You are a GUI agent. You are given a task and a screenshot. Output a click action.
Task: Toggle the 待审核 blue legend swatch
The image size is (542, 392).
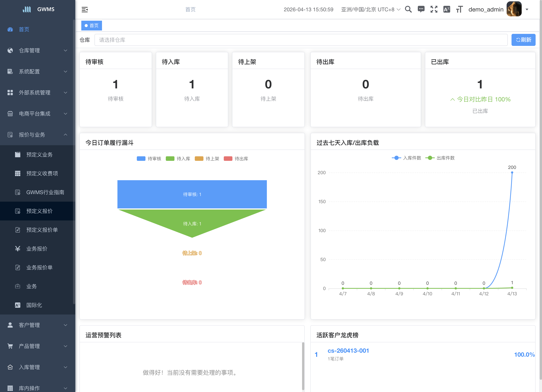pyautogui.click(x=141, y=159)
